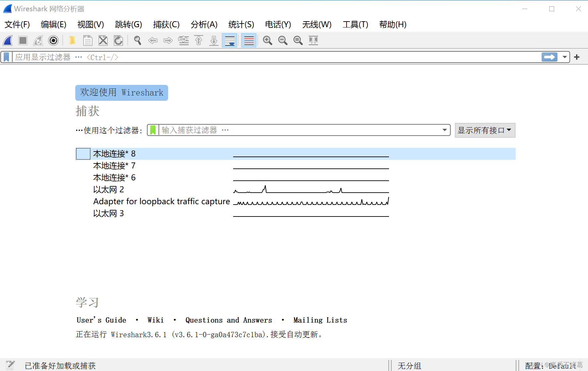The width and height of the screenshot is (588, 371).
Task: Click expert info icon in status bar
Action: coord(10,365)
